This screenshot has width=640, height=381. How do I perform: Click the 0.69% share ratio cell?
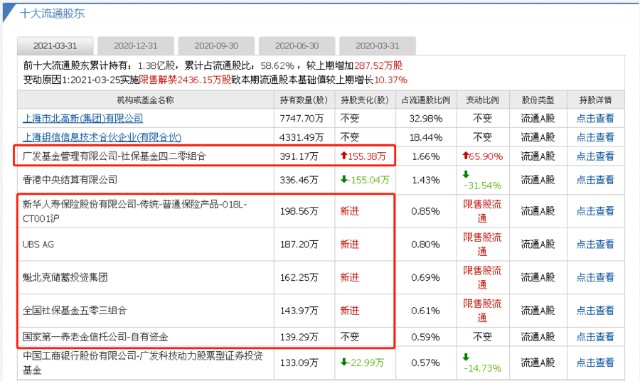[426, 277]
